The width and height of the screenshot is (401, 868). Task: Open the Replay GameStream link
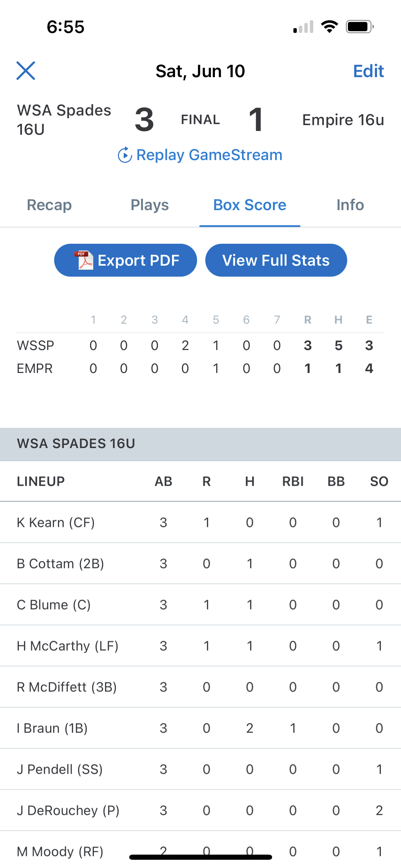[209, 155]
